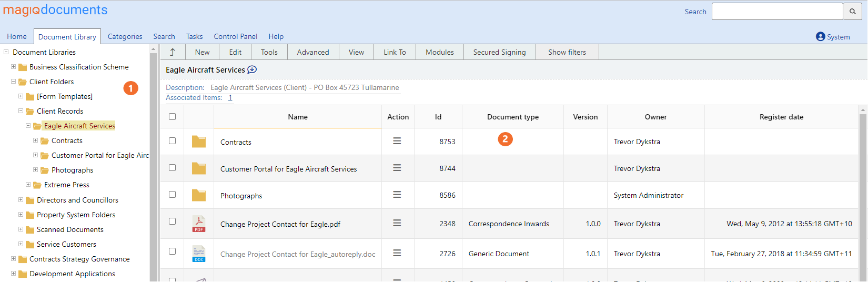The height and width of the screenshot is (282, 868).
Task: Open action menu for Photographs row
Action: [397, 195]
